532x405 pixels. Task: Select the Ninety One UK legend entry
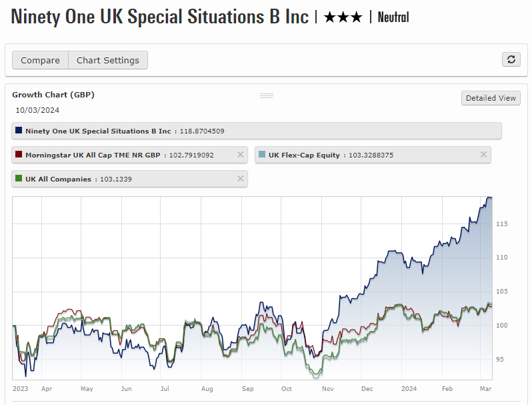[98, 131]
